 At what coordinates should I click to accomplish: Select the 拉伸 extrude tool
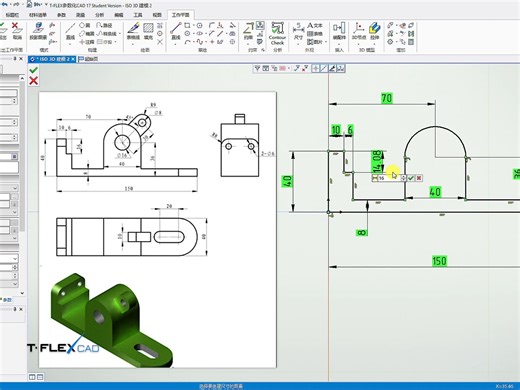375,32
